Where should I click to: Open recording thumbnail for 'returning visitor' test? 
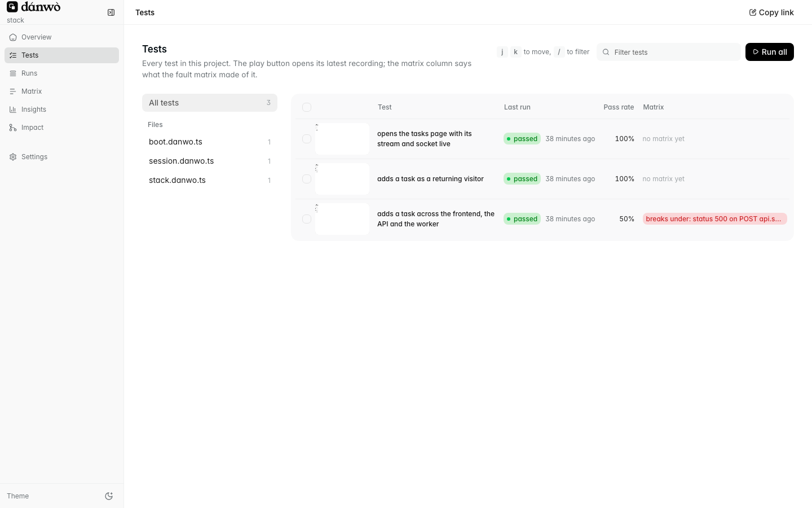[342, 179]
